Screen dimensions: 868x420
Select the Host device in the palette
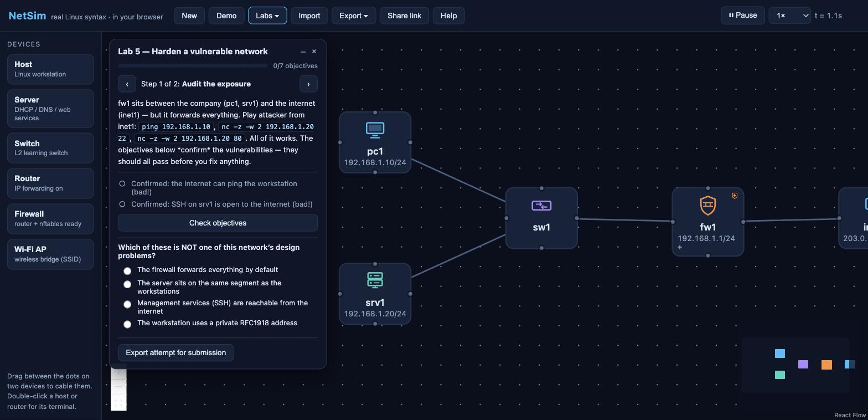click(50, 69)
